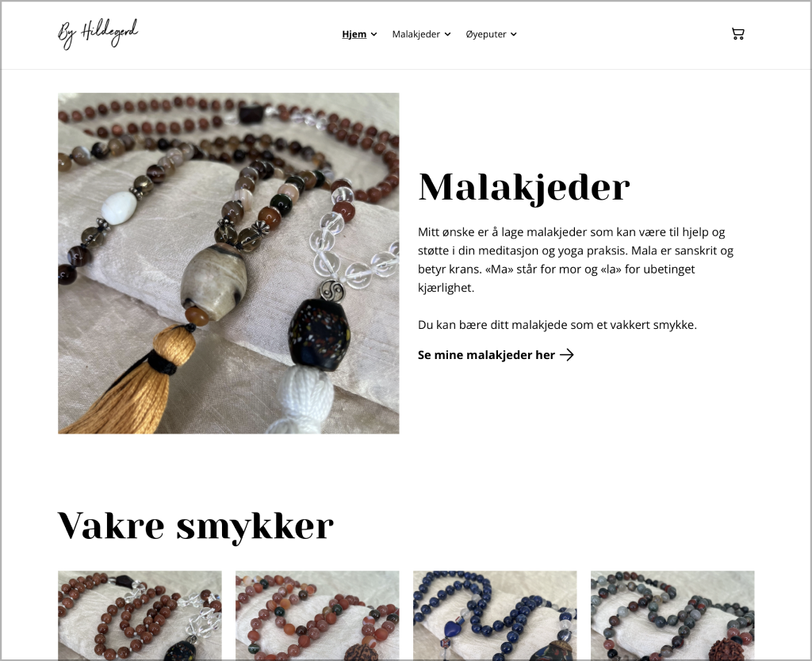Click the Malakjeder section heading
The image size is (812, 661).
pyautogui.click(x=524, y=187)
